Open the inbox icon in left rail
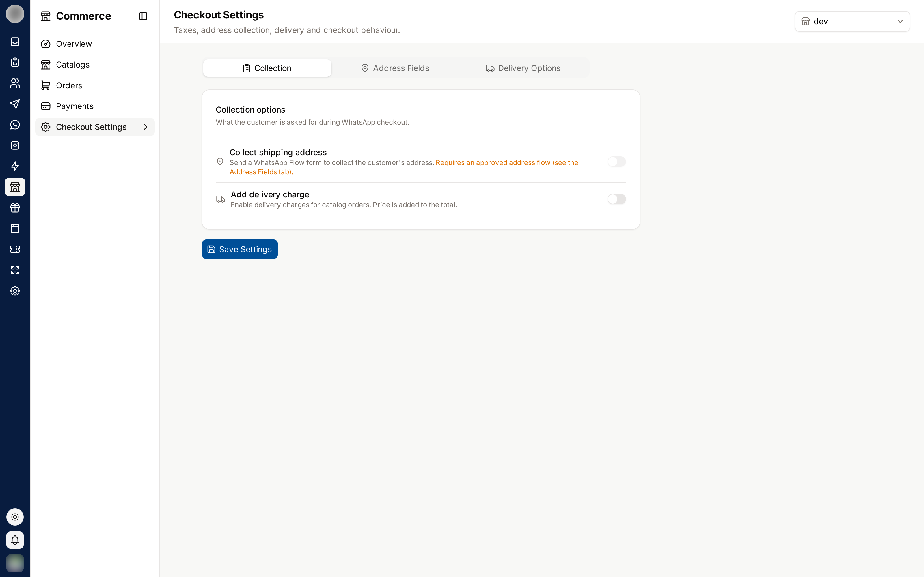 click(15, 42)
